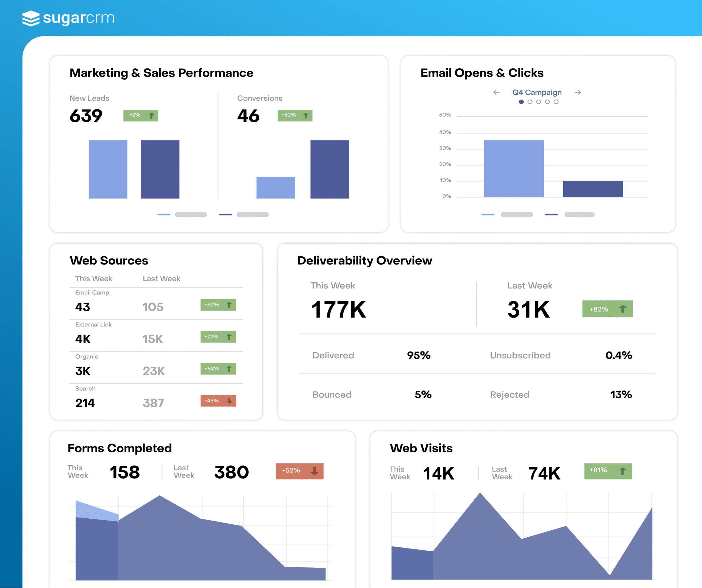Viewport: 702px width, 588px height.
Task: Click the This Week column header in Web Sources
Action: (x=94, y=279)
